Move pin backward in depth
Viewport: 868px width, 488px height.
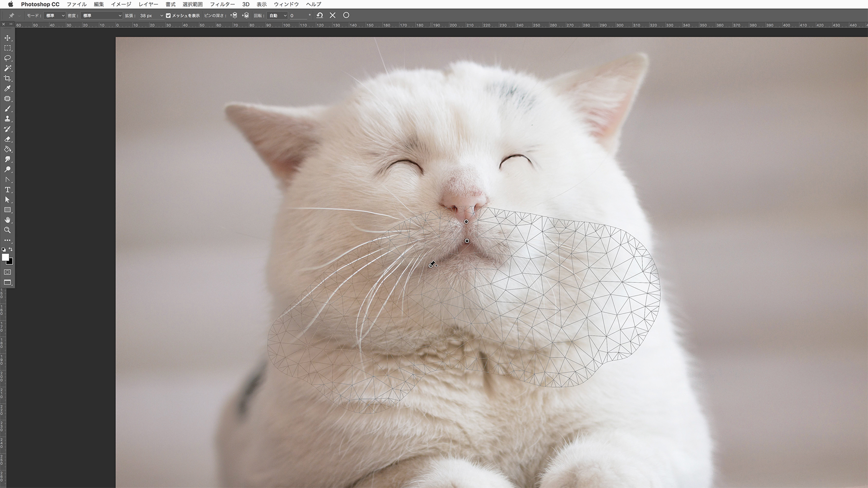click(x=245, y=15)
